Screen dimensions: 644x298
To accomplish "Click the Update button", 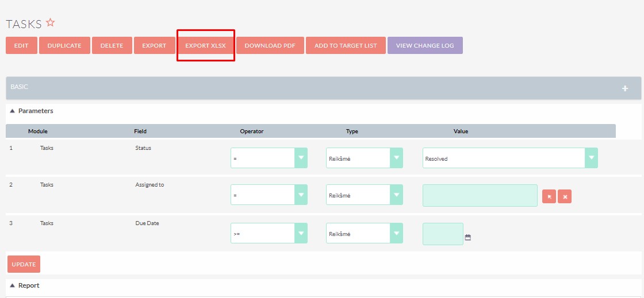I will 24,264.
